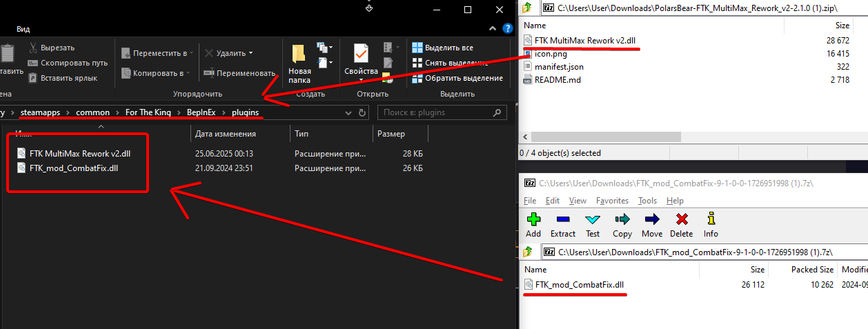Expand the Копировать в dropdown
The width and height of the screenshot is (868, 329).
pos(188,72)
